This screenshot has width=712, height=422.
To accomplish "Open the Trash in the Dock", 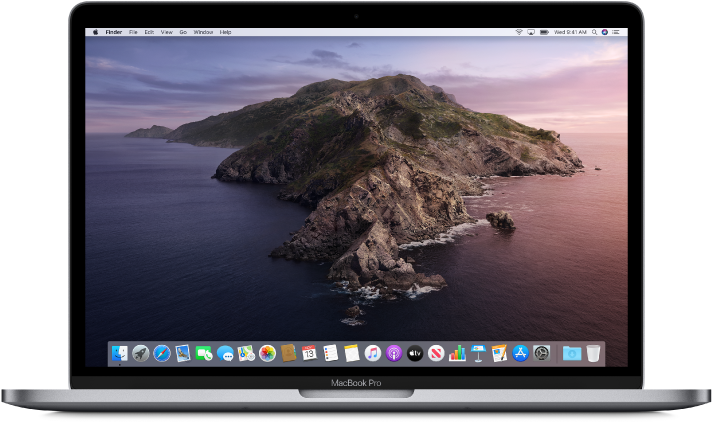I will click(x=593, y=353).
